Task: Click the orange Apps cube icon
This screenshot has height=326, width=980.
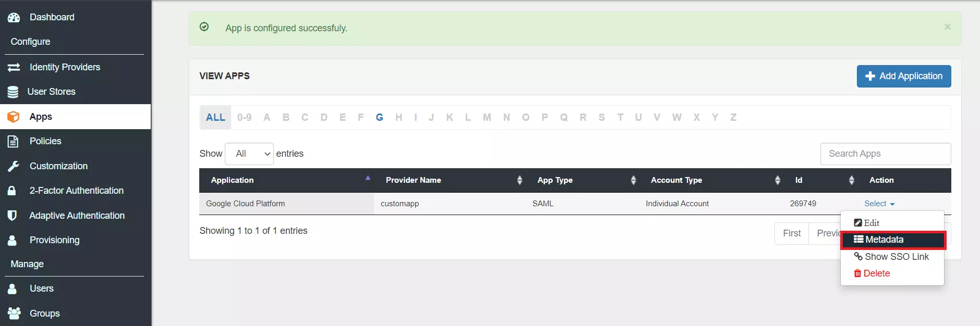Action: point(14,117)
